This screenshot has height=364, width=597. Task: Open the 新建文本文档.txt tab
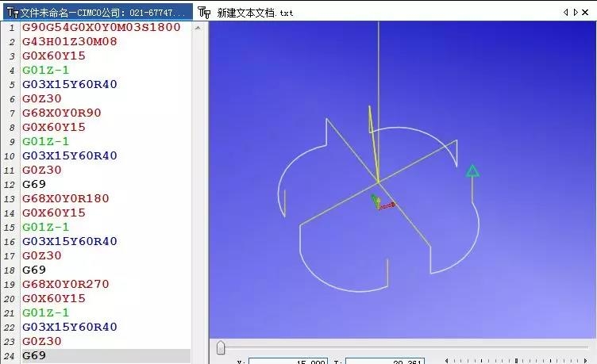[245, 13]
